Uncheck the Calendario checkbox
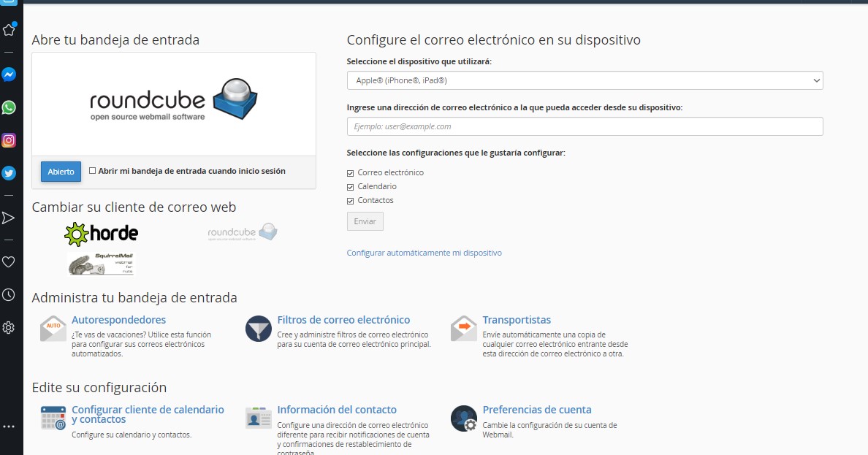This screenshot has height=455, width=868. click(351, 187)
